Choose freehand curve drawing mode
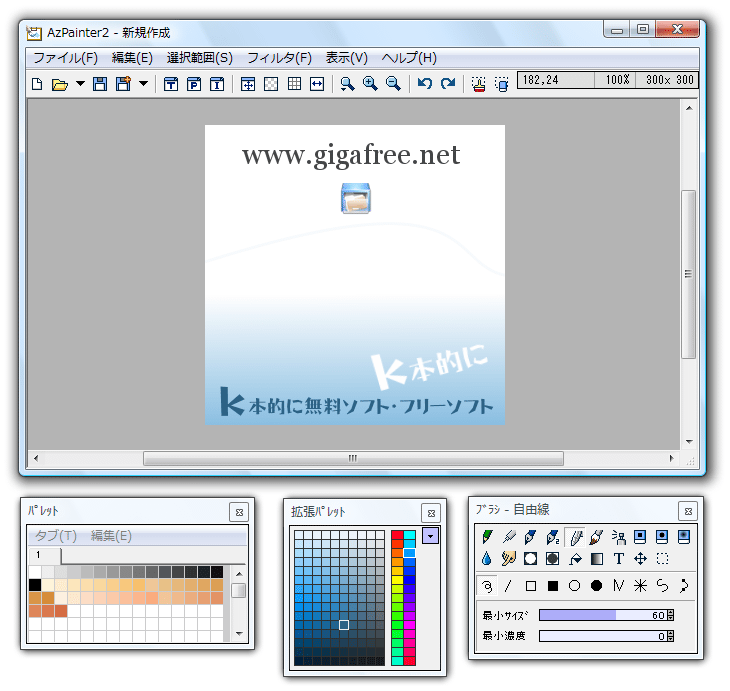 tap(487, 586)
